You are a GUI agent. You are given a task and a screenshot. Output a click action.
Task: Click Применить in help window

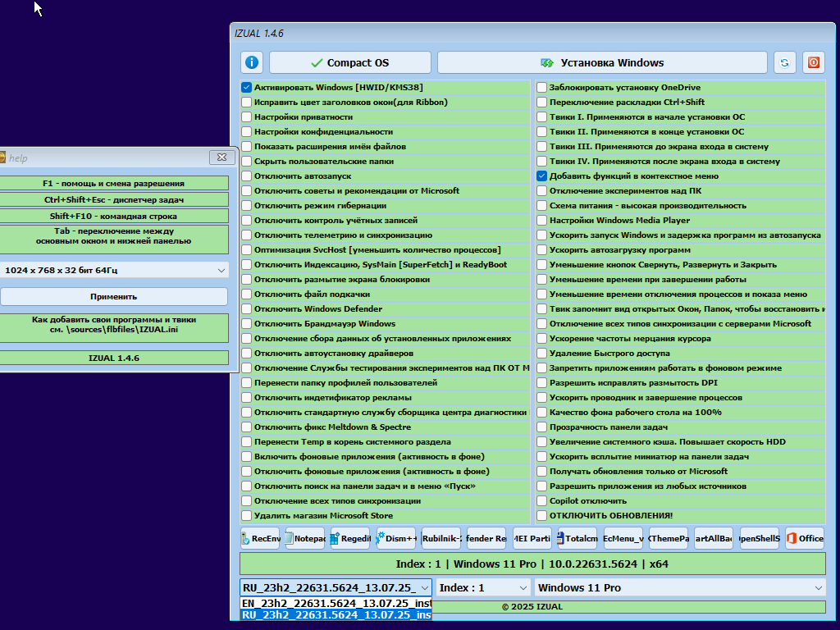coord(113,296)
